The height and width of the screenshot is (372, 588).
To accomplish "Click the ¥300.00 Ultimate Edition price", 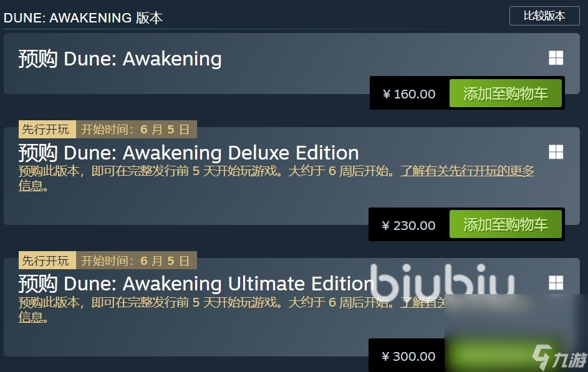I will click(408, 356).
